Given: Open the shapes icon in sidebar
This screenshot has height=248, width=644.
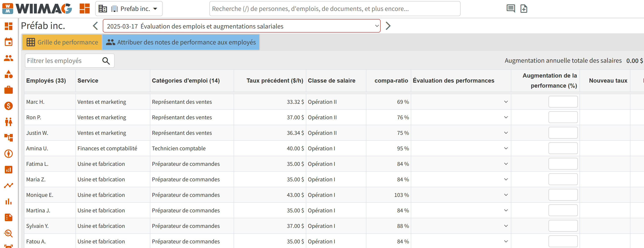Looking at the screenshot, I should pyautogui.click(x=9, y=74).
